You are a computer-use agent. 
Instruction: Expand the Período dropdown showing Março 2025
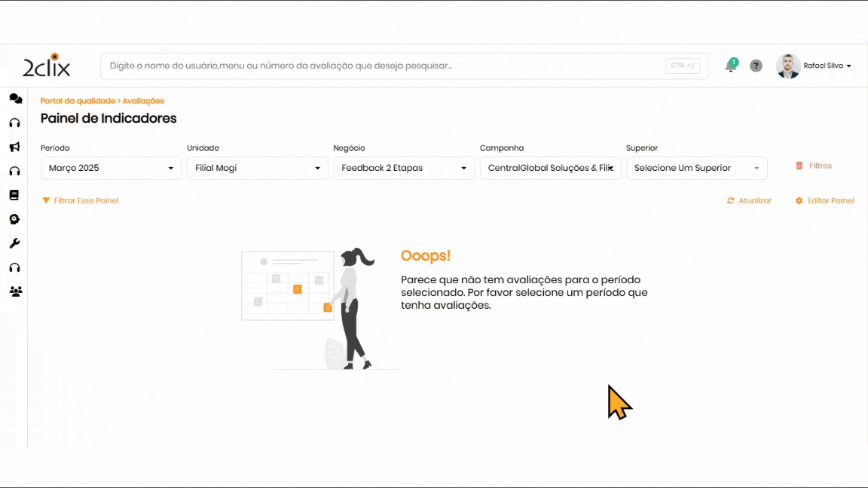coord(111,168)
